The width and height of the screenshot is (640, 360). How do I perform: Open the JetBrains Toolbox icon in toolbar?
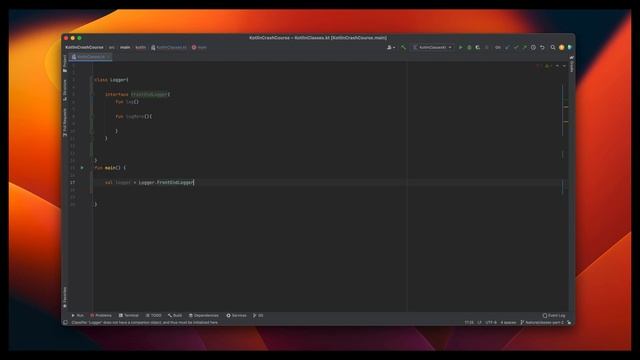pyautogui.click(x=570, y=47)
